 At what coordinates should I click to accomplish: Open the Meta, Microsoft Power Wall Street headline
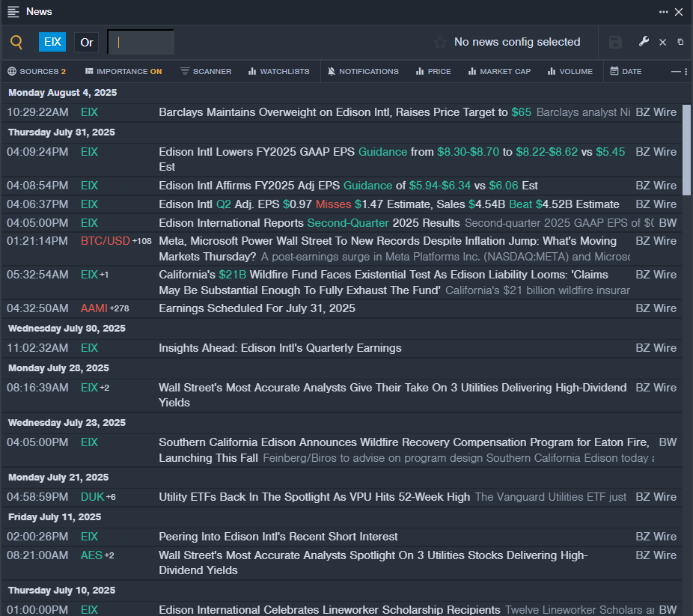coord(388,248)
